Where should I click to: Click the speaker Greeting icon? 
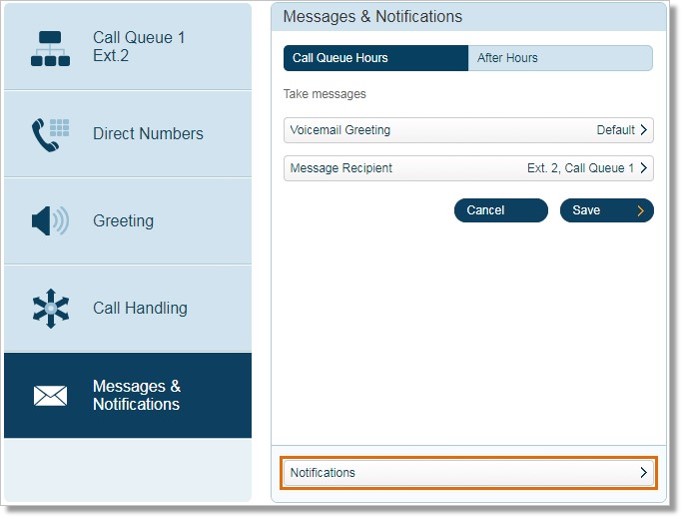(x=51, y=221)
